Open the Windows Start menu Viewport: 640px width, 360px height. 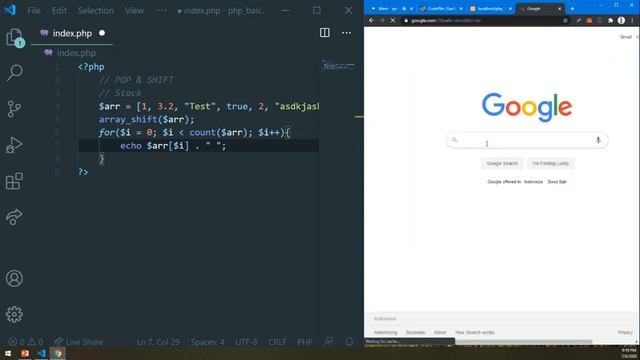(x=8, y=353)
